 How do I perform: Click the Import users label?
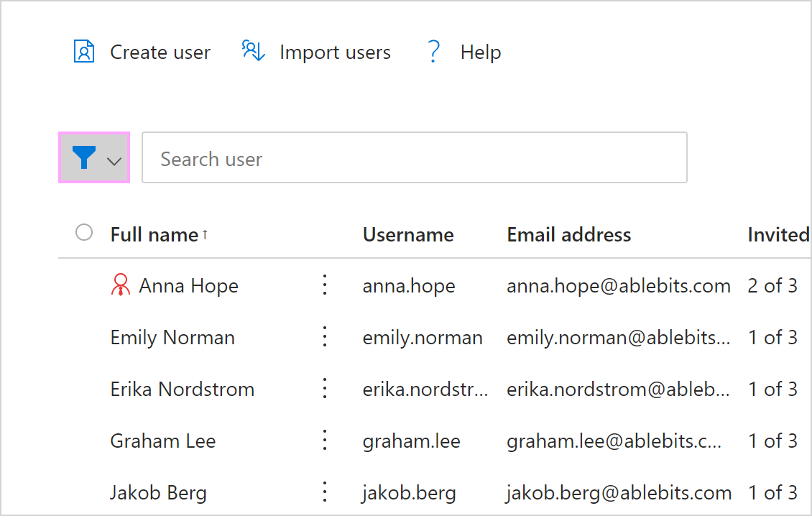click(x=335, y=52)
